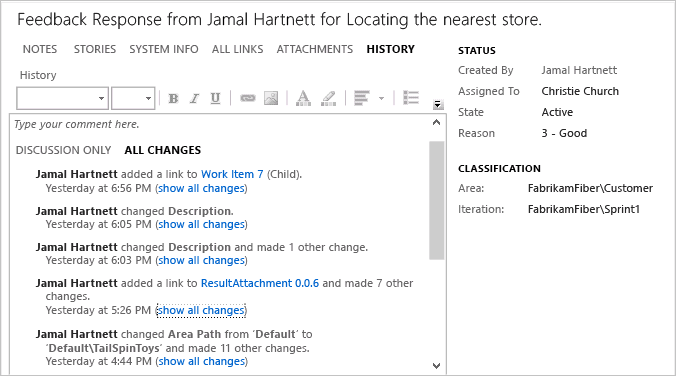Click the Reason value '3 - Good'

pos(564,133)
